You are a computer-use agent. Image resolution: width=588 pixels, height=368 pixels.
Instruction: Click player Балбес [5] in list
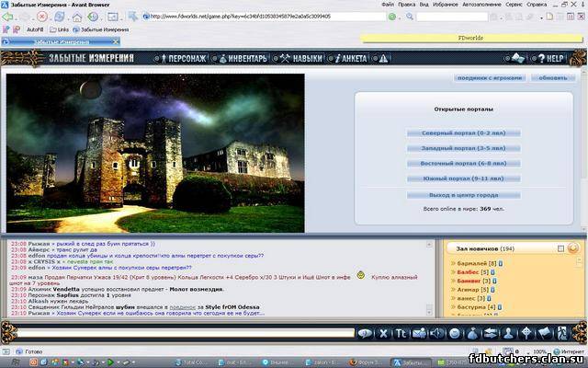point(472,272)
